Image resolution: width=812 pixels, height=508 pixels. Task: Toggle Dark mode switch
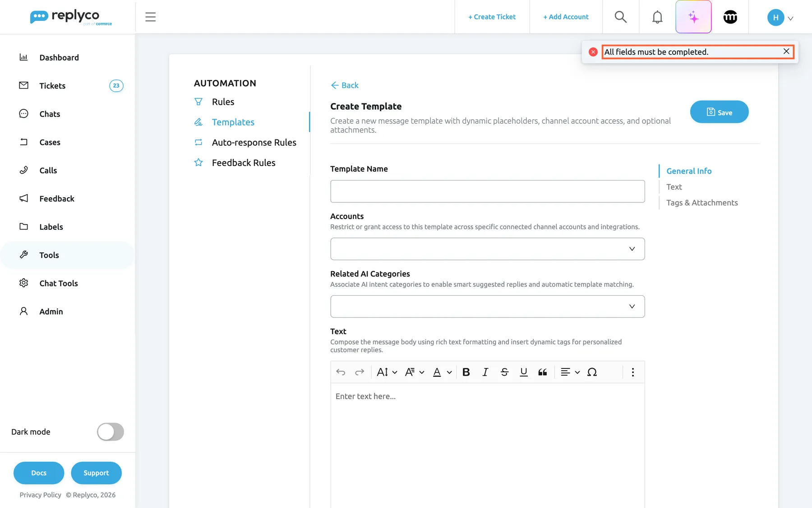tap(111, 432)
